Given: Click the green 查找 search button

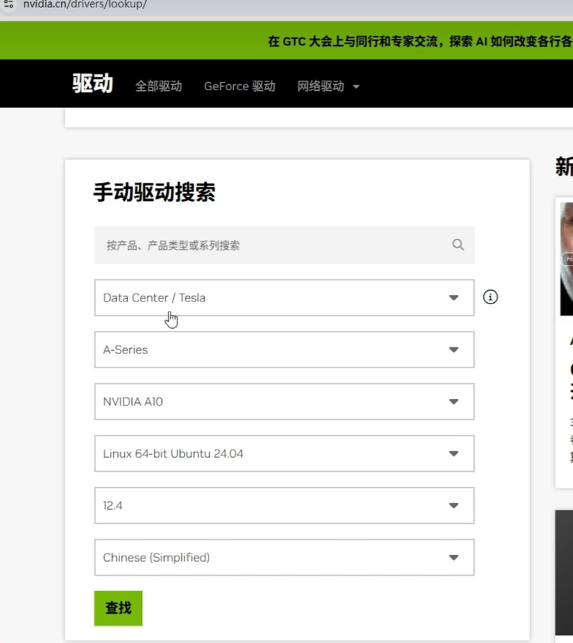Looking at the screenshot, I should (x=118, y=608).
